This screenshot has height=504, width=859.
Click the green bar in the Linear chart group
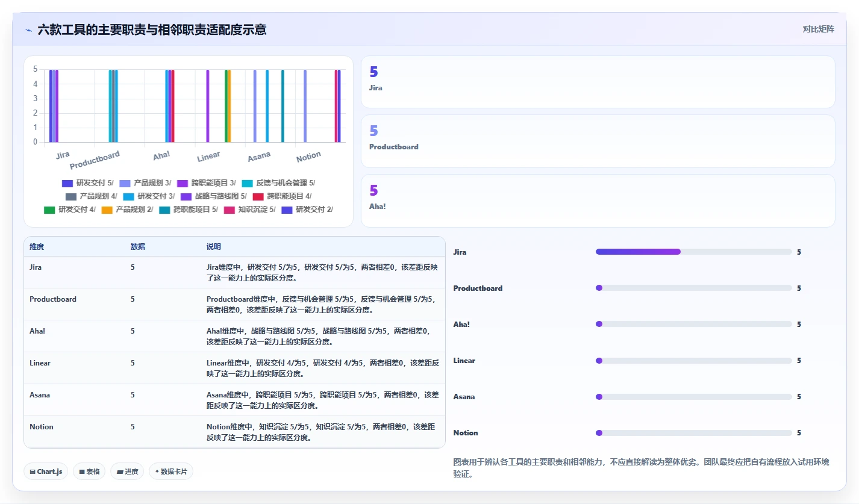tap(226, 106)
